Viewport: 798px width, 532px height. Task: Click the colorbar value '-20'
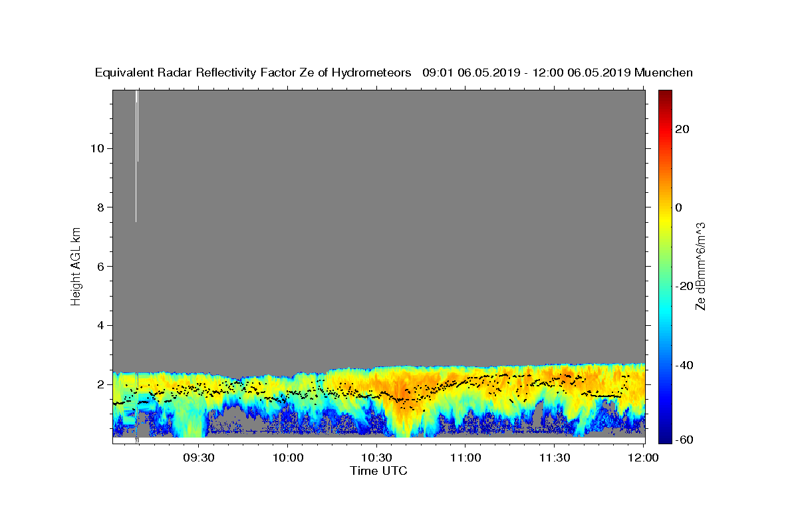(684, 287)
